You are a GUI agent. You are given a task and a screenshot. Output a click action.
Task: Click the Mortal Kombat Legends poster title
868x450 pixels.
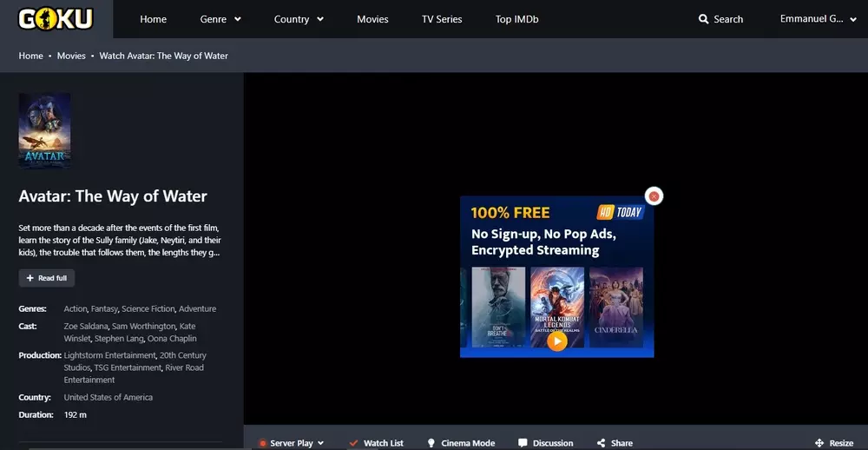(x=557, y=324)
